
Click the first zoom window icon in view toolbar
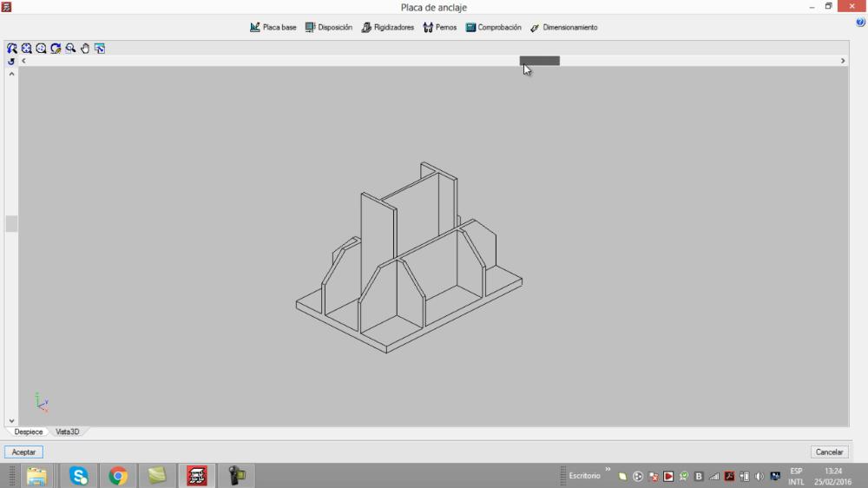pyautogui.click(x=11, y=48)
